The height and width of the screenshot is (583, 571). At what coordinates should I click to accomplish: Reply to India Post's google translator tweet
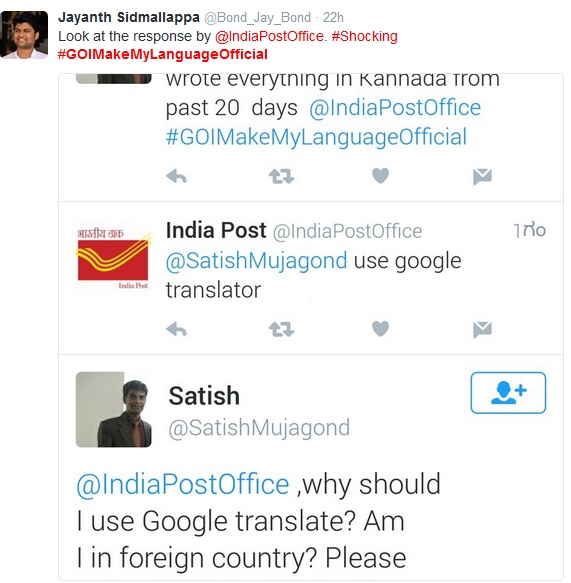coord(176,329)
